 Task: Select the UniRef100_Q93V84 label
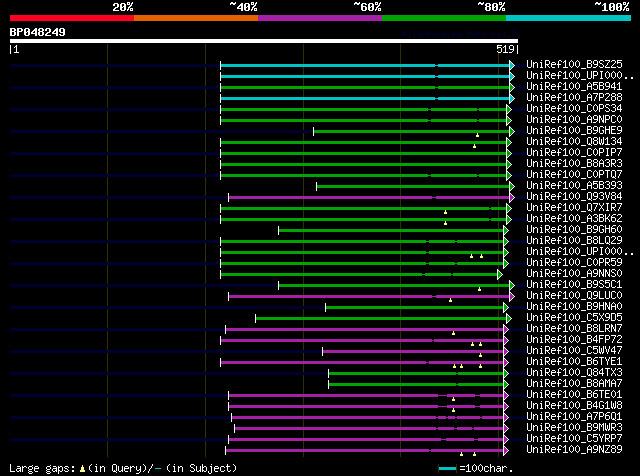[574, 197]
